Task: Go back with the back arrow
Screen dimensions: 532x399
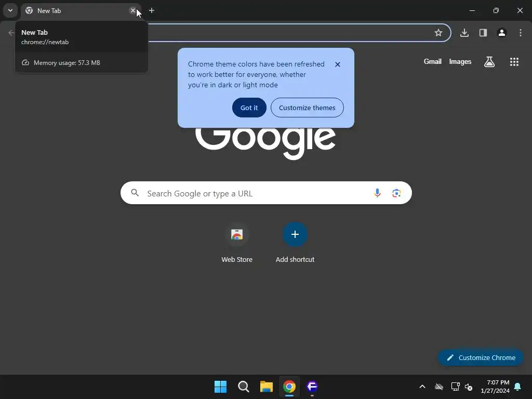Action: coord(11,33)
